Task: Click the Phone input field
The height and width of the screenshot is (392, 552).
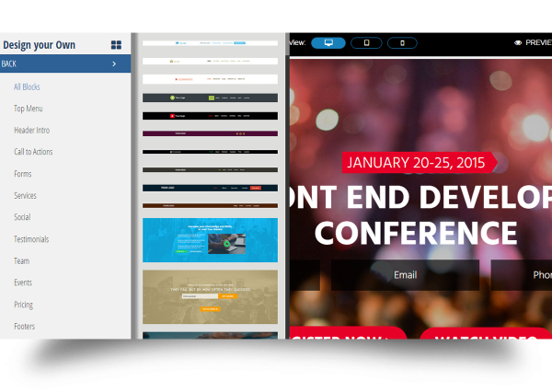Action: point(522,275)
